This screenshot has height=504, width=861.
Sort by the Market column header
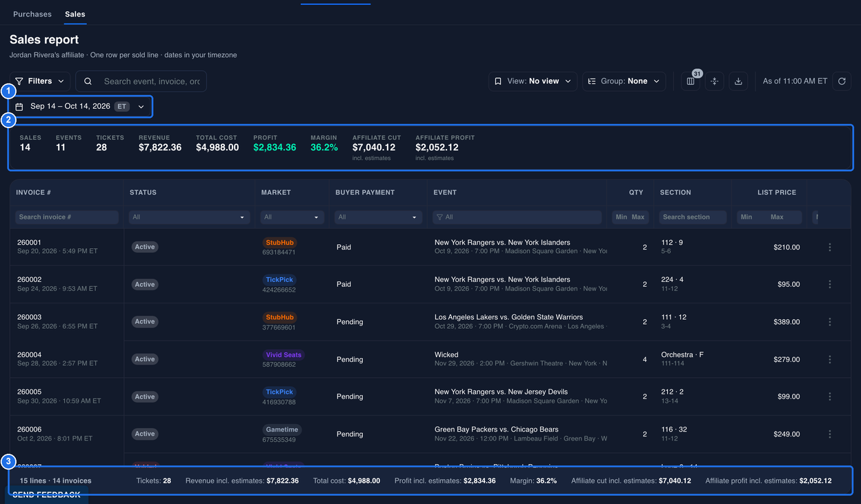[276, 192]
